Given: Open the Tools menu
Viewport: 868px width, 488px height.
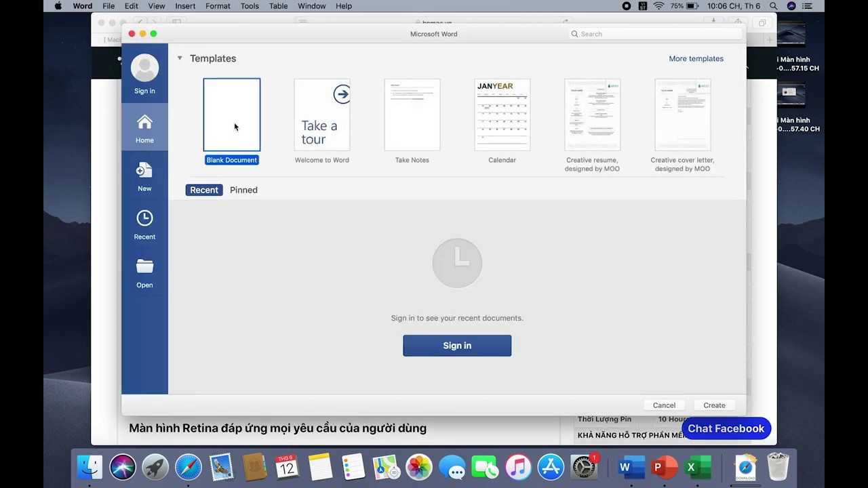Looking at the screenshot, I should (x=250, y=6).
